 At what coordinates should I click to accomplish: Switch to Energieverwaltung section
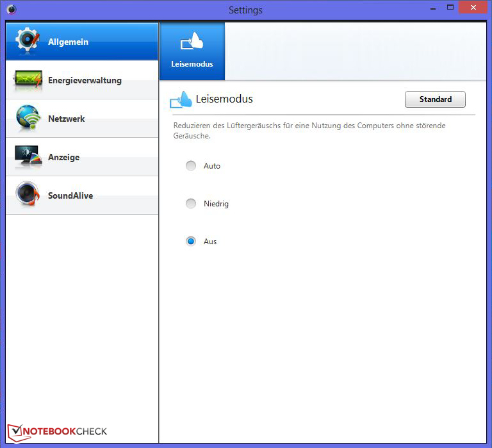(x=82, y=80)
